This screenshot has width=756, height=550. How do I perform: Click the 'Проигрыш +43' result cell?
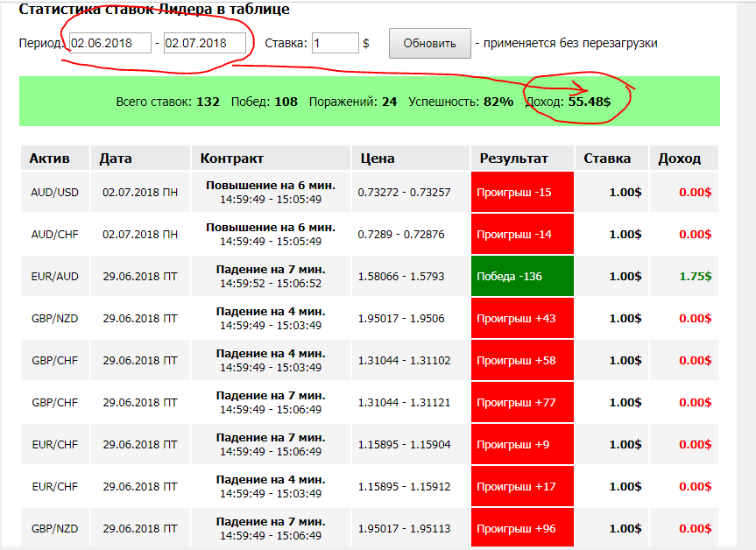(x=523, y=318)
